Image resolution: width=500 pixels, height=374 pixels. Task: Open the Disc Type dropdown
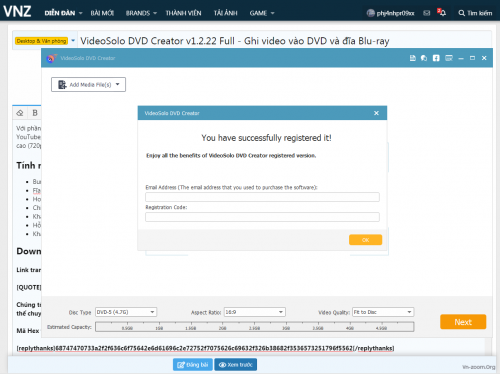coord(126,312)
